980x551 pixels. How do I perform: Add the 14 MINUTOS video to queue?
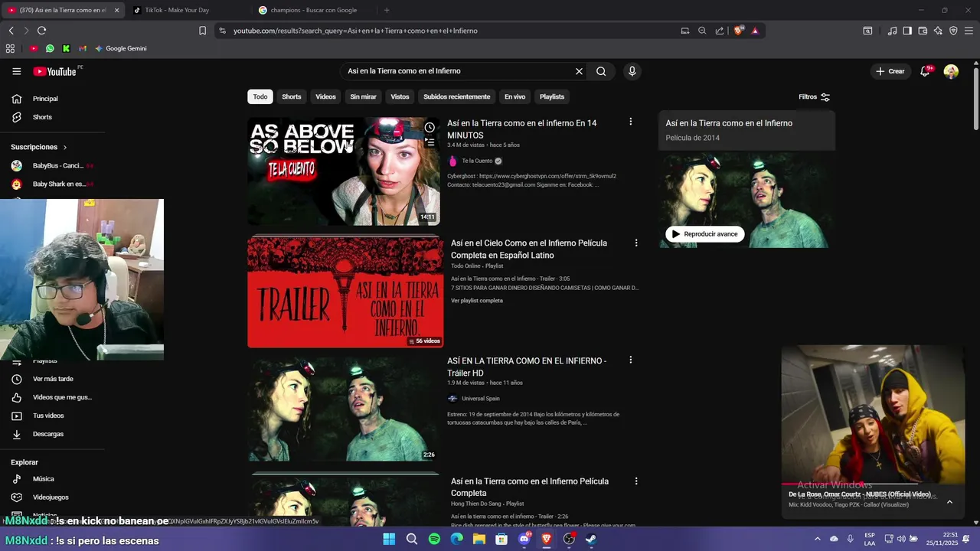pos(430,142)
